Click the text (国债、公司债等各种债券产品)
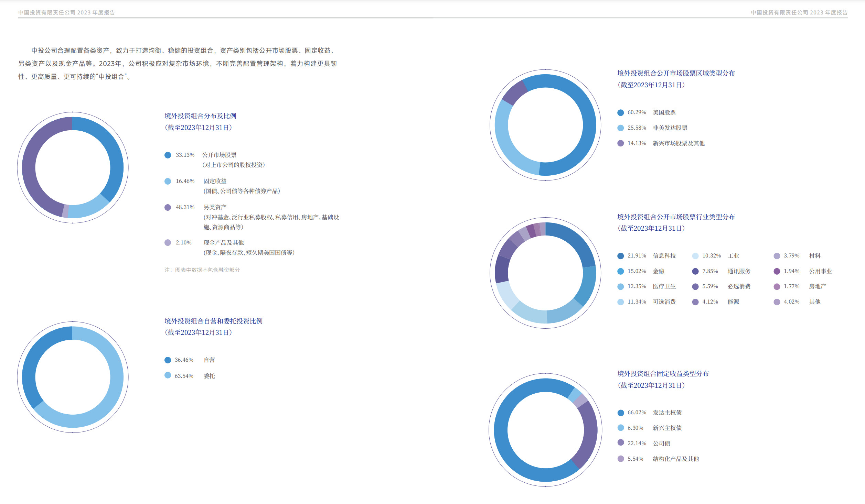 (x=242, y=191)
